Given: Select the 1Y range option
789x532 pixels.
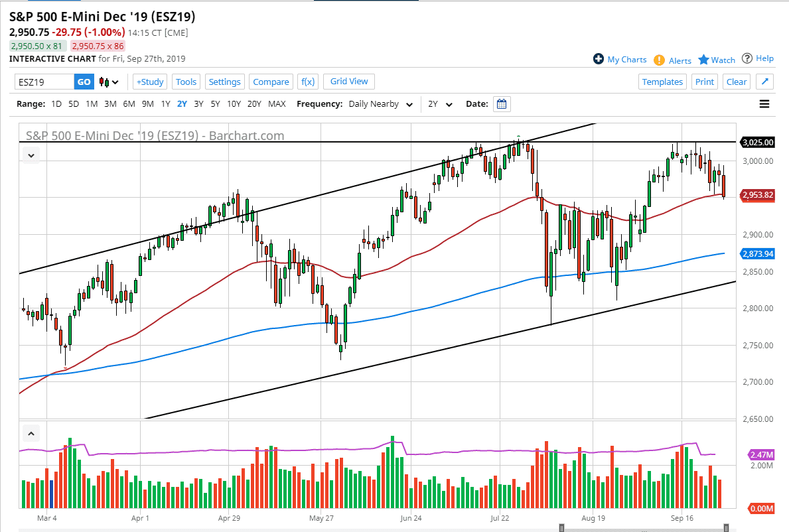Looking at the screenshot, I should pos(166,103).
